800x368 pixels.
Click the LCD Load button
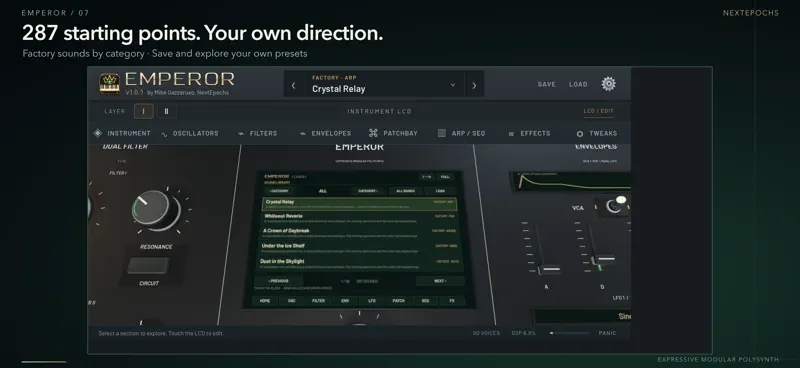[440, 191]
